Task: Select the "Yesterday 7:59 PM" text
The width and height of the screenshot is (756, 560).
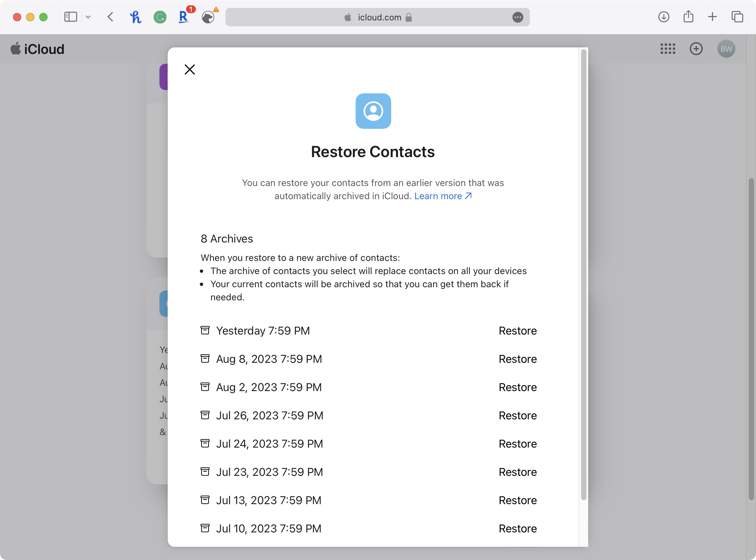Action: coord(263,331)
